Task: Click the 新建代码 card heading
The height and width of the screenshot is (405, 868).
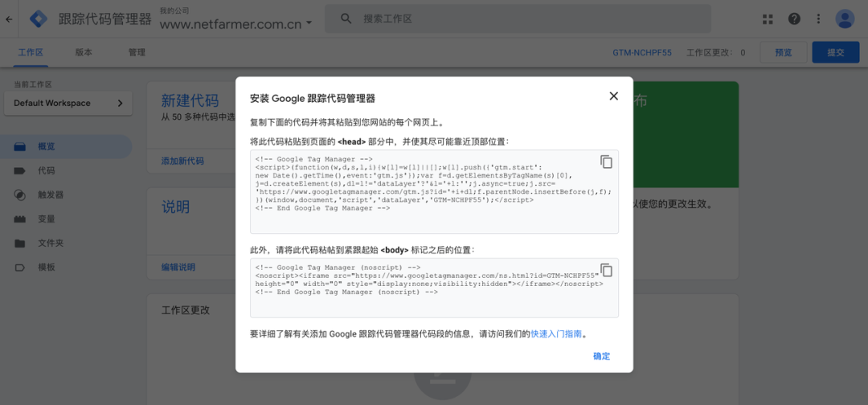Action: click(x=190, y=100)
